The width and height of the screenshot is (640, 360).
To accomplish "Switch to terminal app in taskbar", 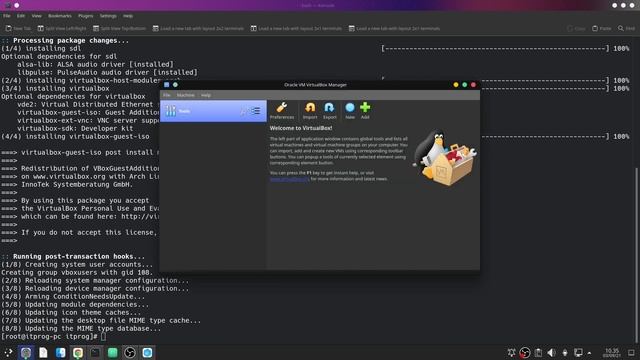I will (x=95, y=353).
